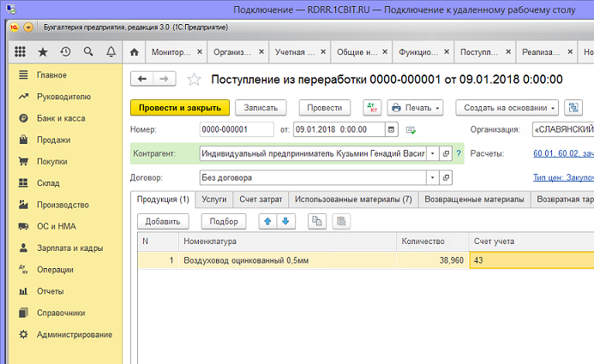Add the document to favorites using the star
This screenshot has height=364, width=594.
coord(194,80)
